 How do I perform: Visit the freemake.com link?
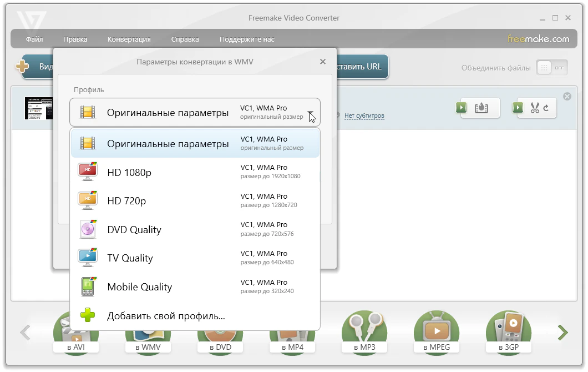pos(538,39)
